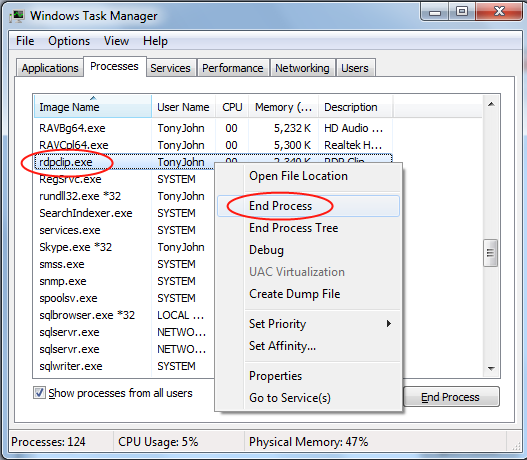Select the smss.exe process
527x460 pixels.
(x=62, y=264)
